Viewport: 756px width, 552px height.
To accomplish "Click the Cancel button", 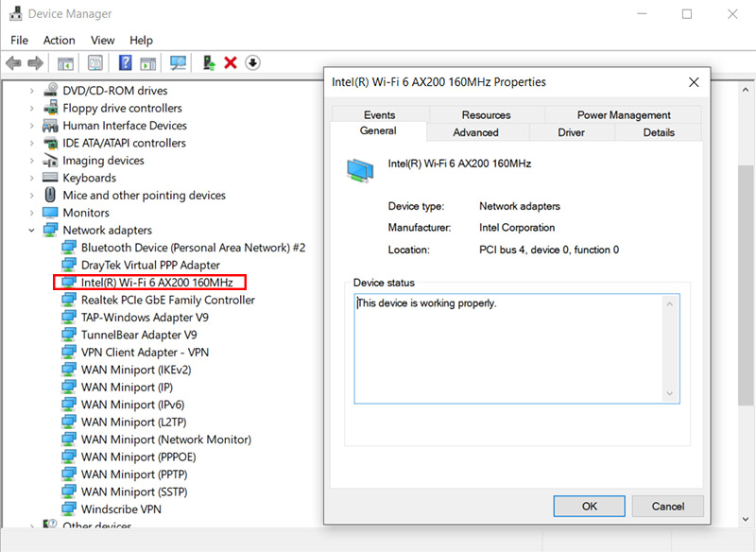I will pyautogui.click(x=668, y=506).
